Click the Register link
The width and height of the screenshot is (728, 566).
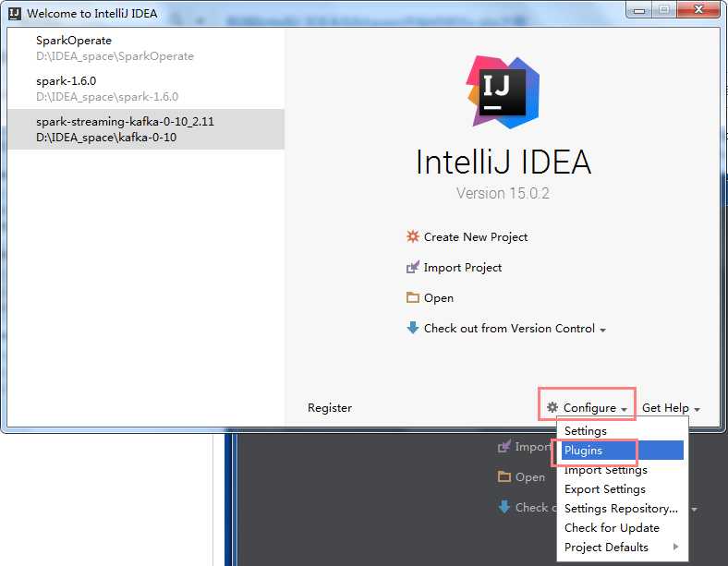(330, 408)
